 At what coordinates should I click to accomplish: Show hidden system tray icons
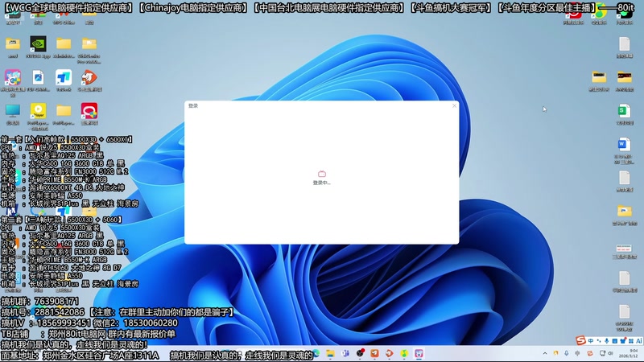(545, 353)
